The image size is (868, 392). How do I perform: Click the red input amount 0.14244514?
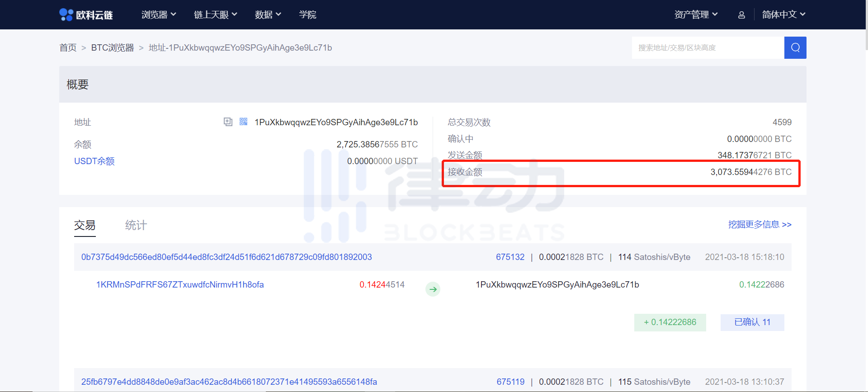[x=382, y=285]
